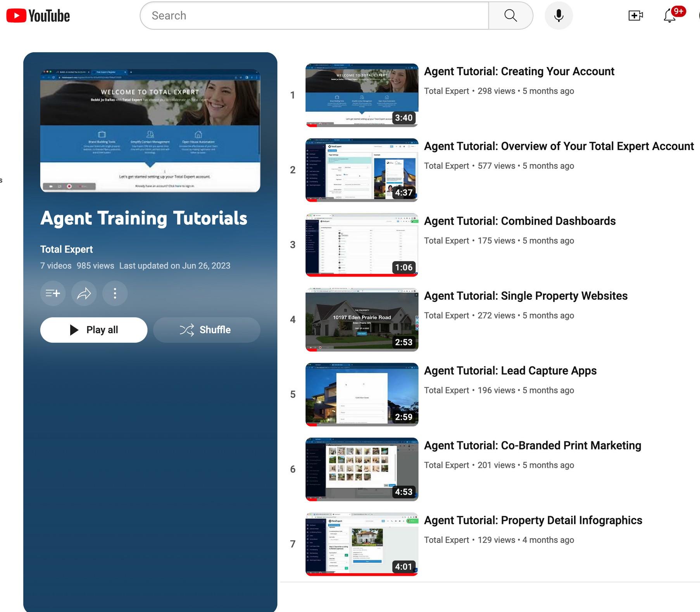Click the '577 views' text
The image size is (700, 612).
click(497, 166)
